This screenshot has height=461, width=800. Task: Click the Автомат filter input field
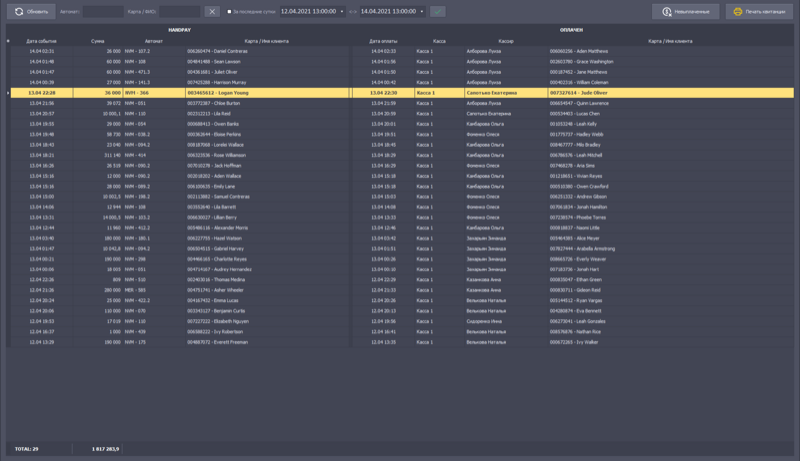[x=102, y=11]
